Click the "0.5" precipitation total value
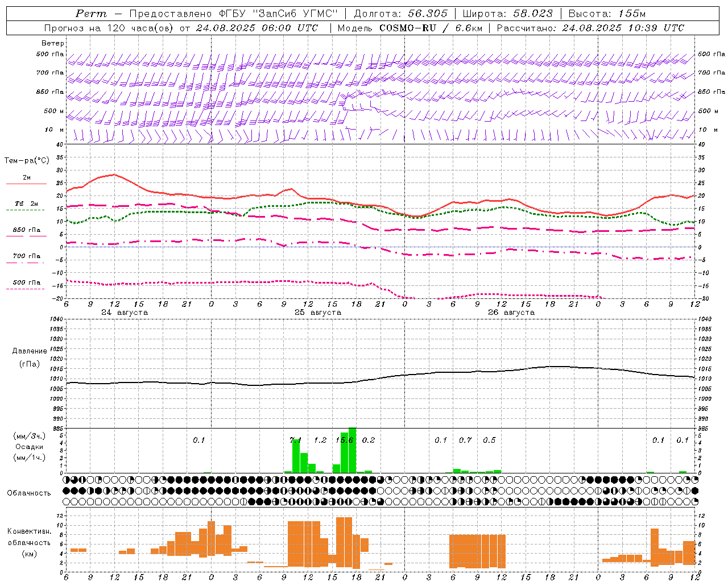Image resolution: width=728 pixels, height=582 pixels. point(489,440)
